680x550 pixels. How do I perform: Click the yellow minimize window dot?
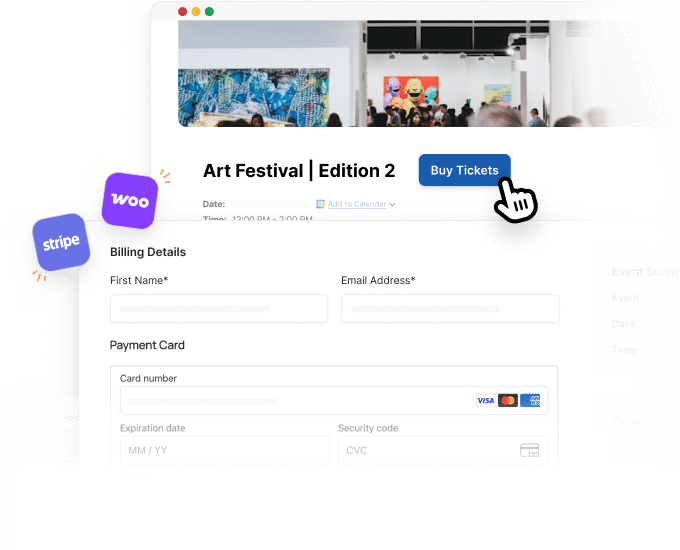click(x=196, y=12)
